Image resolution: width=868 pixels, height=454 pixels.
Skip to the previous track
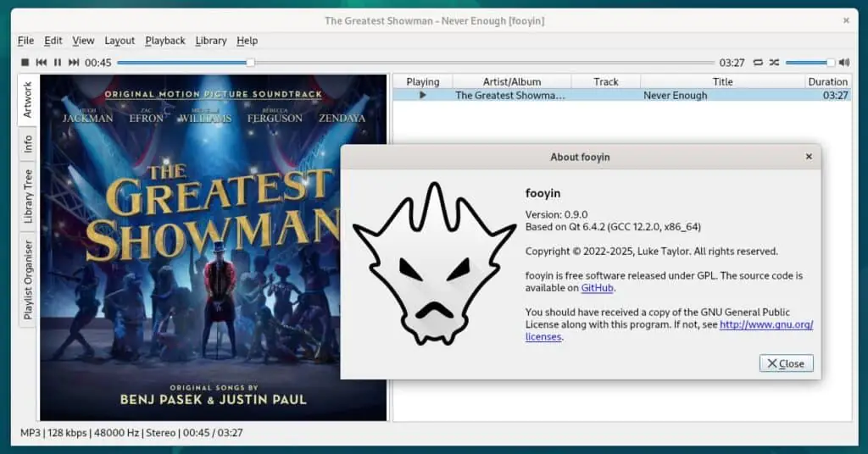[42, 63]
